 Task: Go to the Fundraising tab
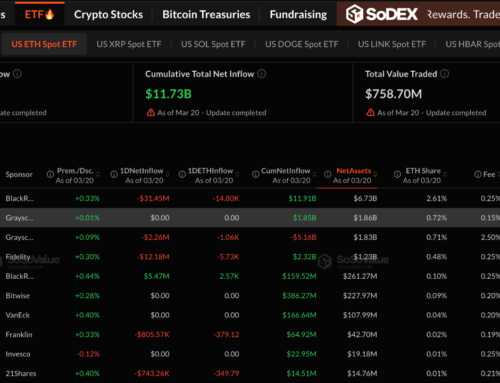(x=298, y=14)
